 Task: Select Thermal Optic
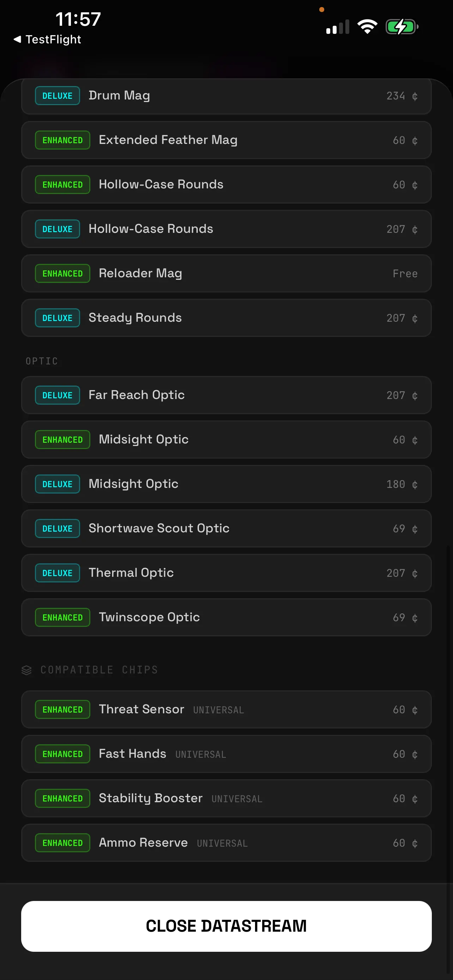[x=226, y=573]
